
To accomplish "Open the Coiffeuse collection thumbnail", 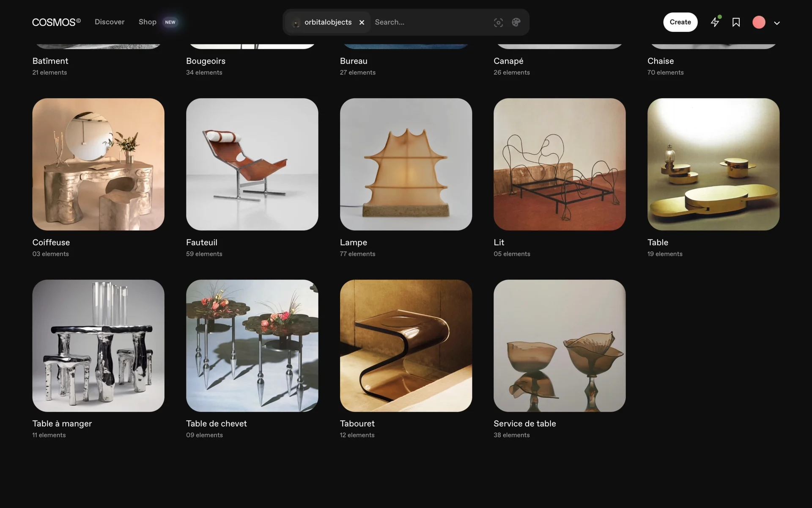I will tap(98, 164).
